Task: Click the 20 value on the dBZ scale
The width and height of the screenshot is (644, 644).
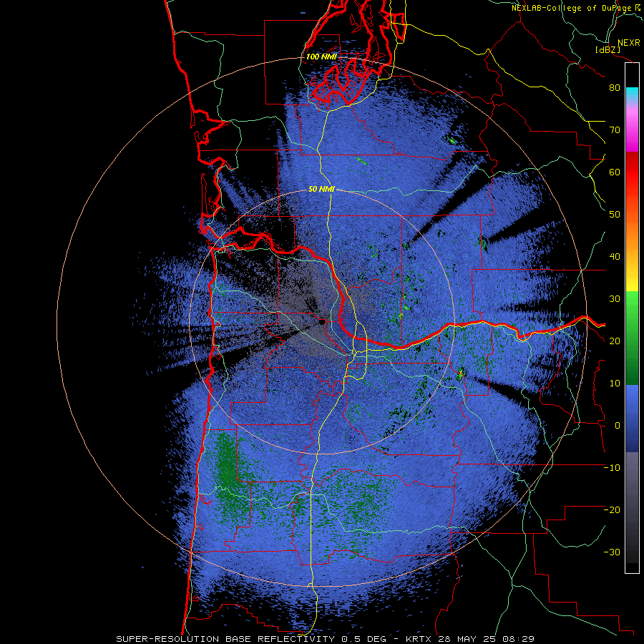Action: [615, 341]
